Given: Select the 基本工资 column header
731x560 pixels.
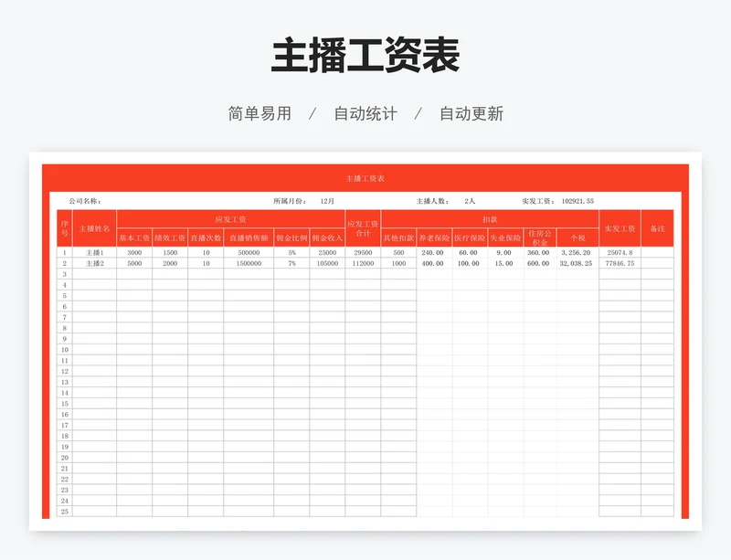Looking at the screenshot, I should [x=134, y=238].
